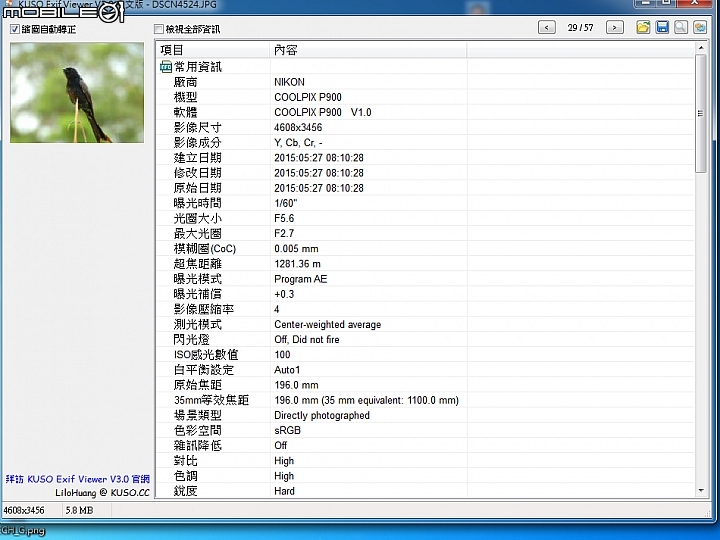Click the 4608x3456 status bar entry

point(24,510)
